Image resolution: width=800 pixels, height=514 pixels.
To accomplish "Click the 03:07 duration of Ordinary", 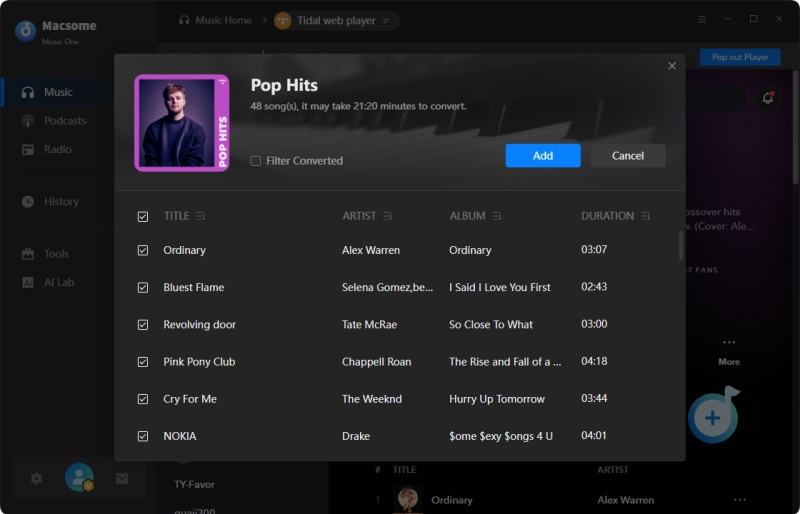I will pyautogui.click(x=594, y=250).
